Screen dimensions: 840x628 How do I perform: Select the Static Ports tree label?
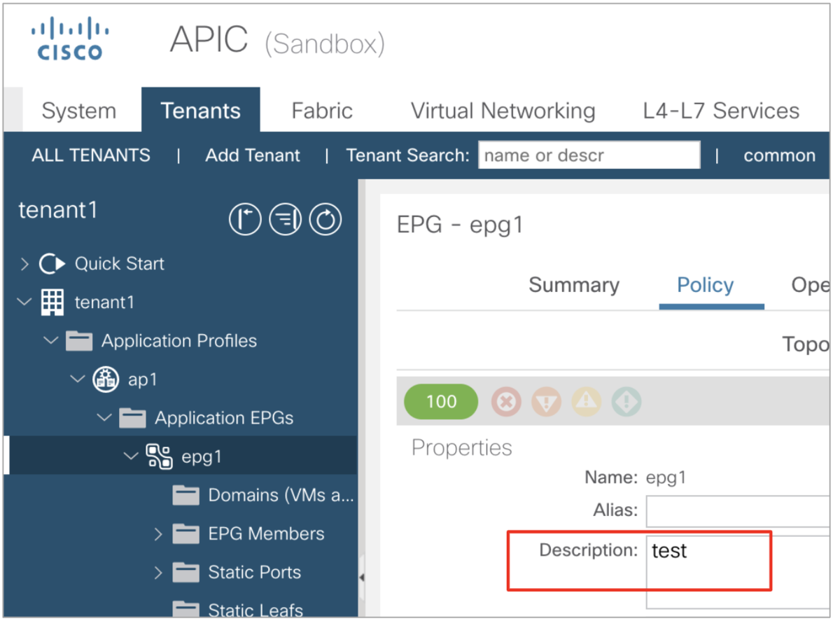click(255, 572)
